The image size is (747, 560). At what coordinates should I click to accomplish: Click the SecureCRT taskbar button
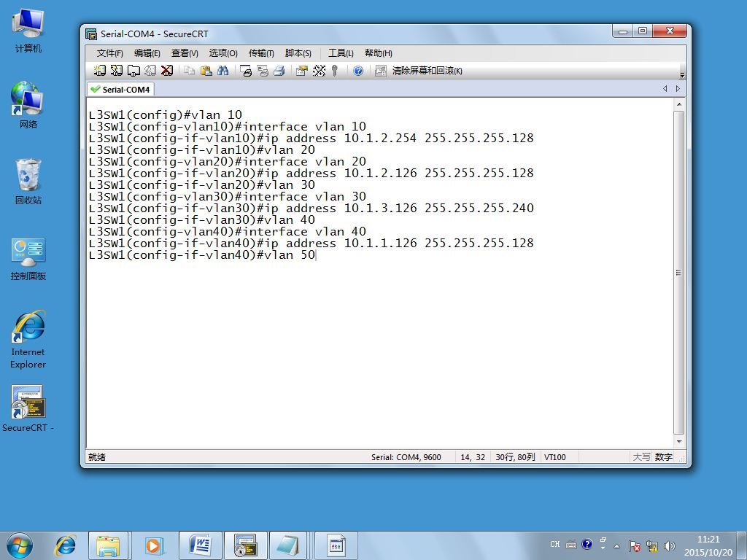tap(246, 545)
